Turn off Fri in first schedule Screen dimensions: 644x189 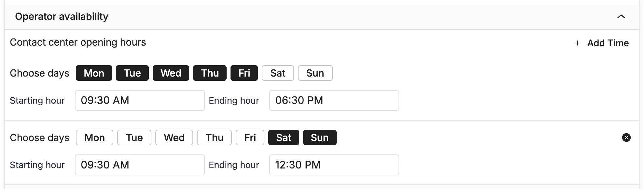pos(244,73)
